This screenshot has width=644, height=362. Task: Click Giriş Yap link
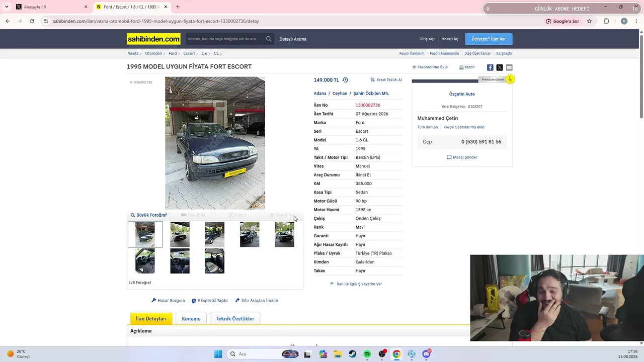(x=427, y=39)
